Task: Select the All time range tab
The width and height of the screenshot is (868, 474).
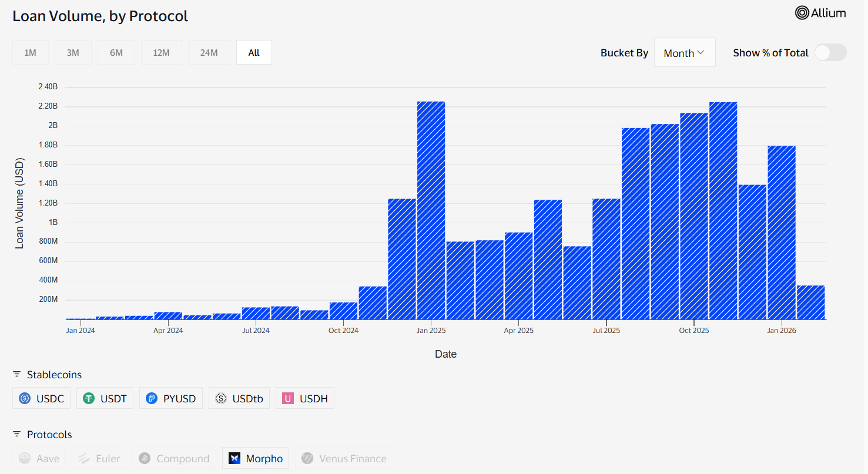Action: click(x=253, y=52)
